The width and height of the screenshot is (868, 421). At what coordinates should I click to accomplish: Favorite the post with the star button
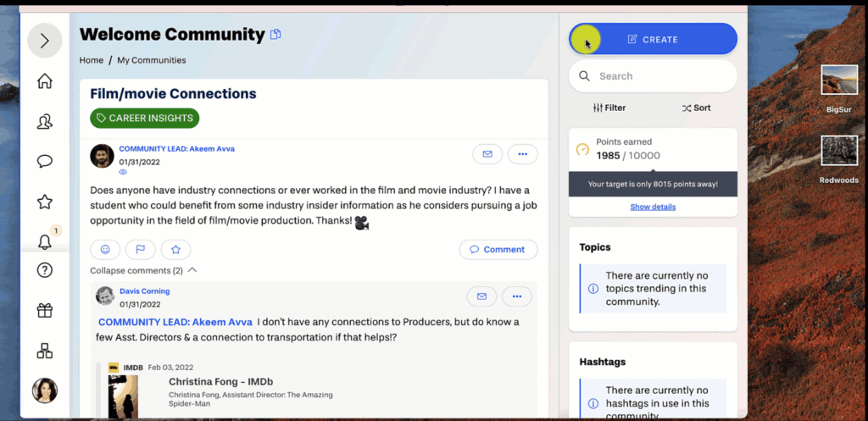[175, 249]
